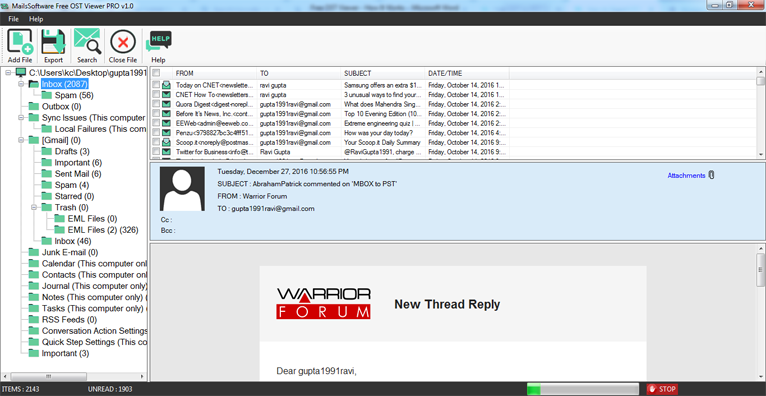Select the Quick Step Settings folder
766x396 pixels.
point(94,342)
